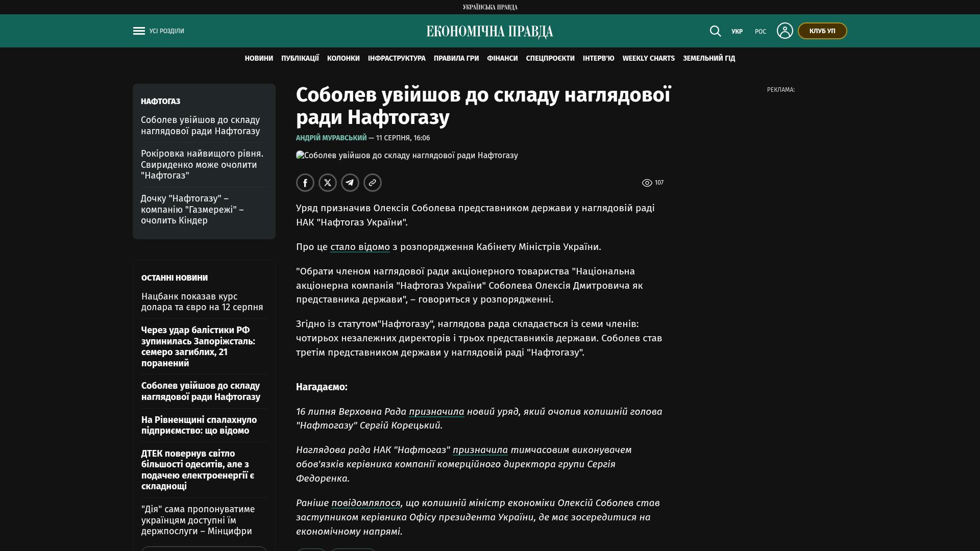Screen dimensions: 980x551
Task: Go to Публікації section
Action: [x=300, y=59]
